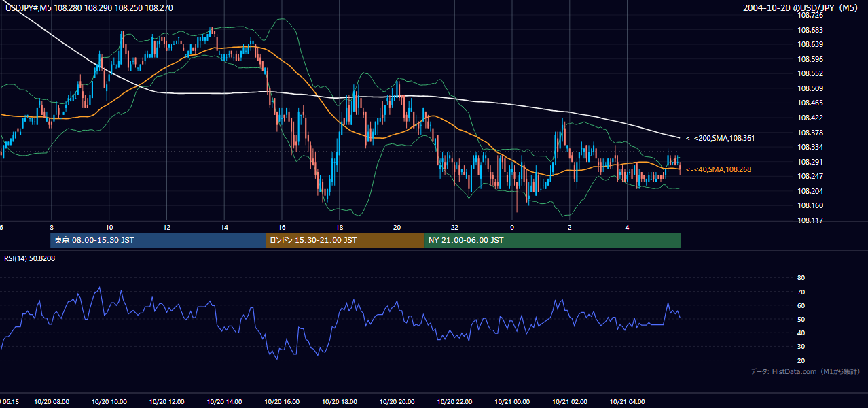Click price axis value 108.204
The image size is (868, 408).
click(x=810, y=191)
